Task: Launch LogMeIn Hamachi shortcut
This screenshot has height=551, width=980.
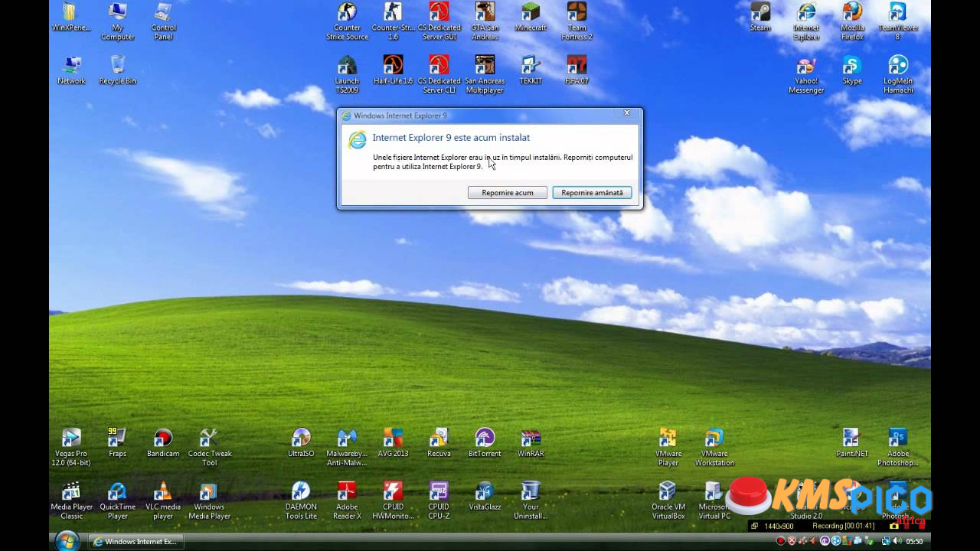Action: coord(898,75)
